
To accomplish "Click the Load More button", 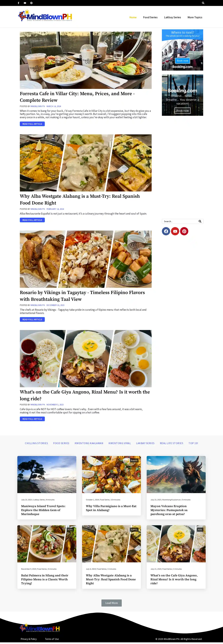I will [x=111, y=603].
